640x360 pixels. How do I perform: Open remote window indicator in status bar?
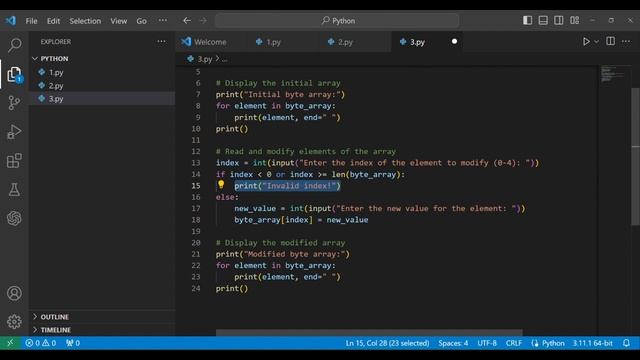point(10,343)
